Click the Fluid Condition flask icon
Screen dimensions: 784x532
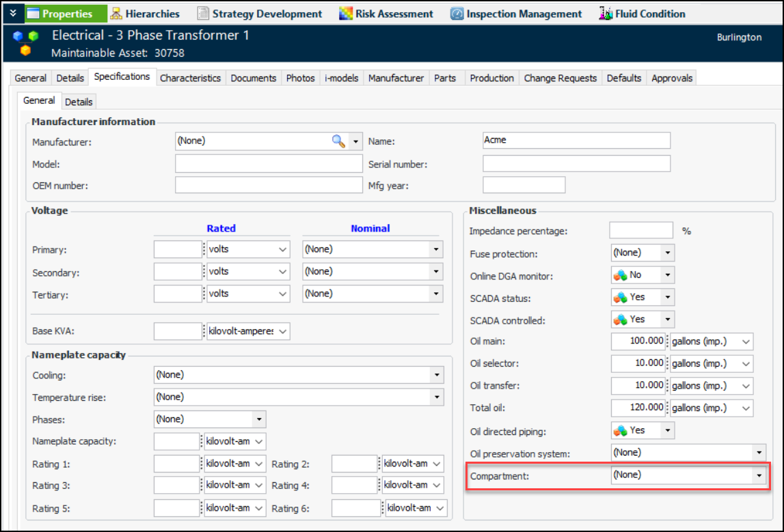point(605,14)
